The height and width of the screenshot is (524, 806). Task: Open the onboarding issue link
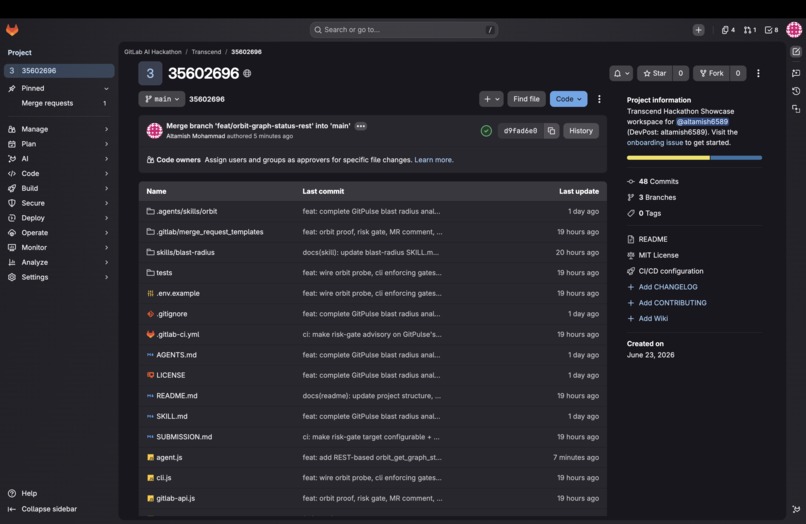click(655, 143)
